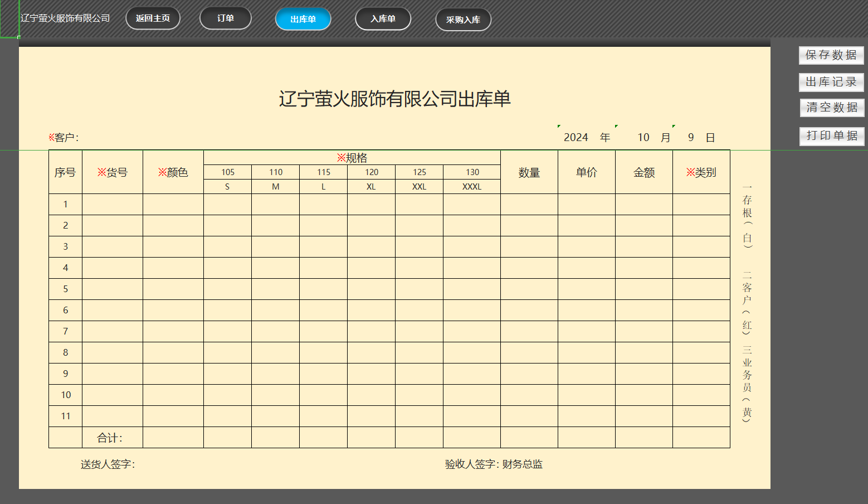This screenshot has width=868, height=504.
Task: Click the vertical 业务员（黄） side note
Action: (x=747, y=384)
